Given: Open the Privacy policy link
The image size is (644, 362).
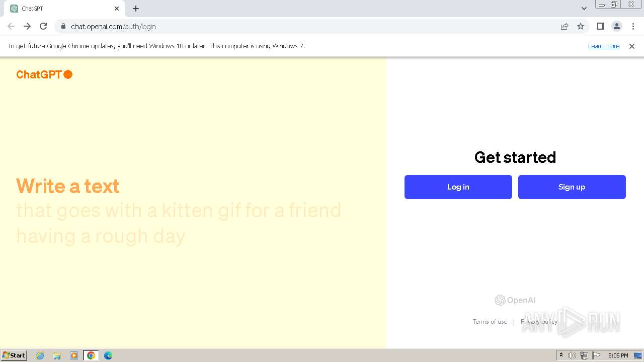Looking at the screenshot, I should point(539,322).
